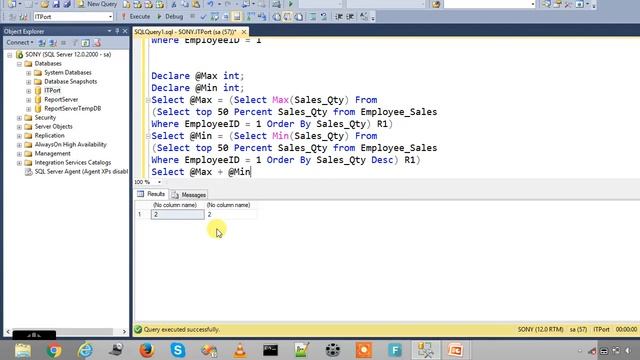Viewport: 640px width, 360px height.
Task: Click the Paste icon in toolbar
Action: coord(196,4)
